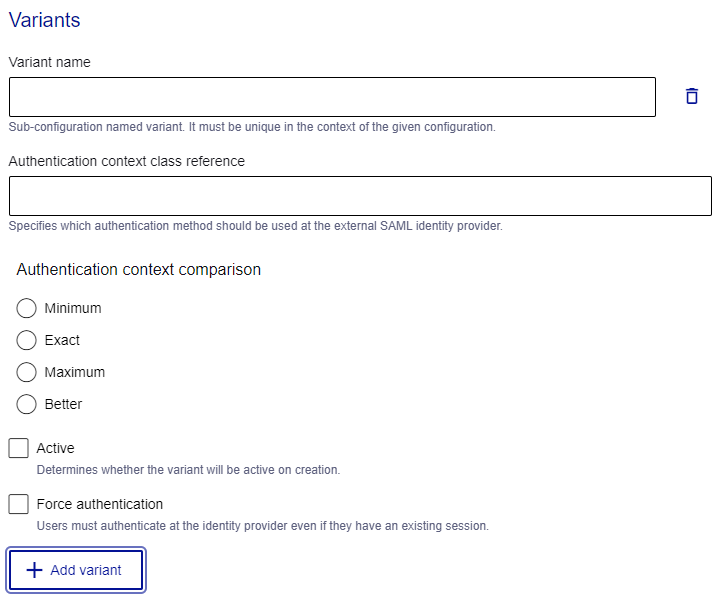The image size is (720, 602).
Task: Click the external SAML identity provider hint
Action: coord(256,226)
